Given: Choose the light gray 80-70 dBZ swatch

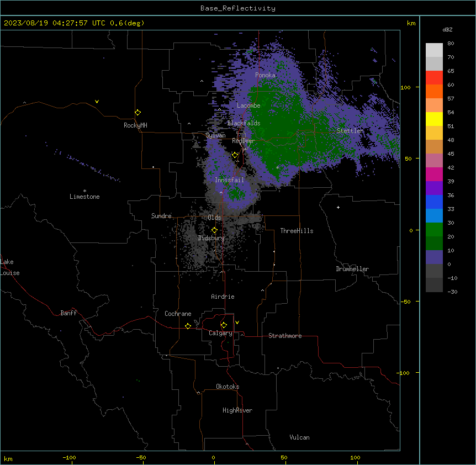Looking at the screenshot, I should click(x=434, y=50).
